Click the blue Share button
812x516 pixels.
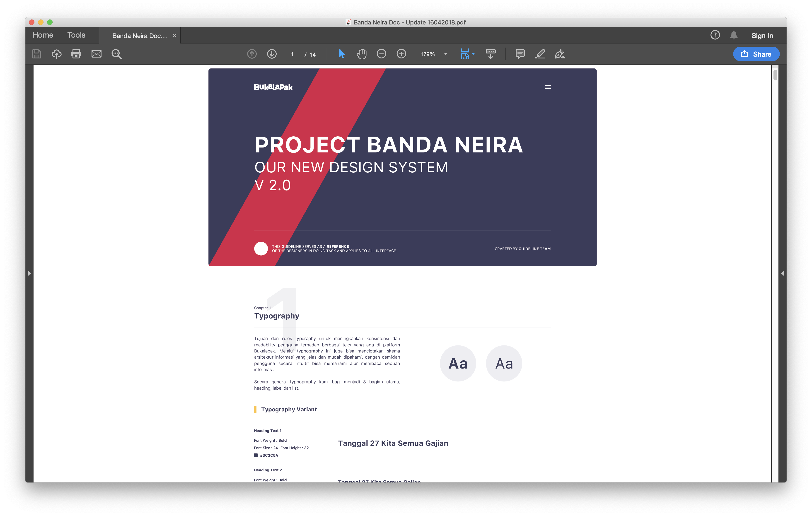pos(756,54)
